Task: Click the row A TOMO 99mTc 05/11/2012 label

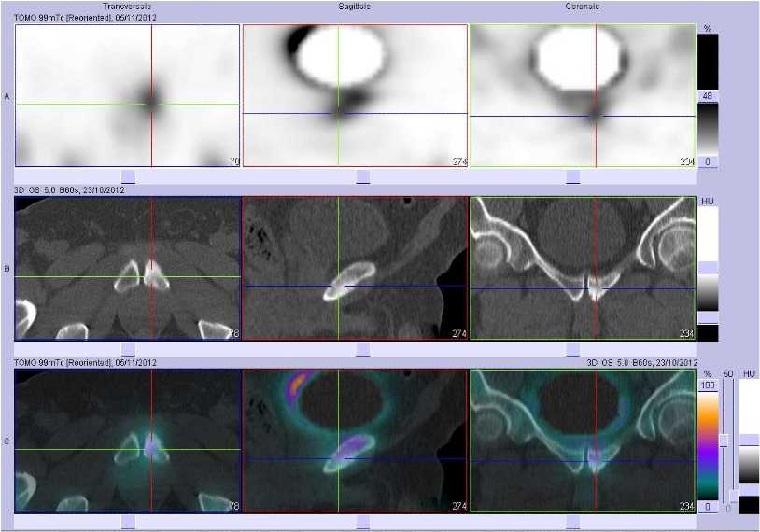Action: coord(85,18)
